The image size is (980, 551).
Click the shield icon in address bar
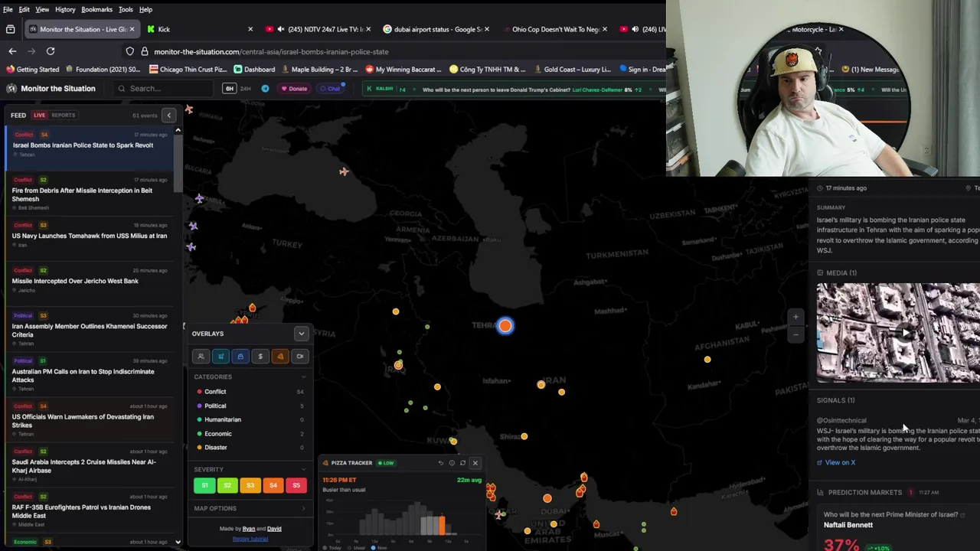pyautogui.click(x=130, y=51)
